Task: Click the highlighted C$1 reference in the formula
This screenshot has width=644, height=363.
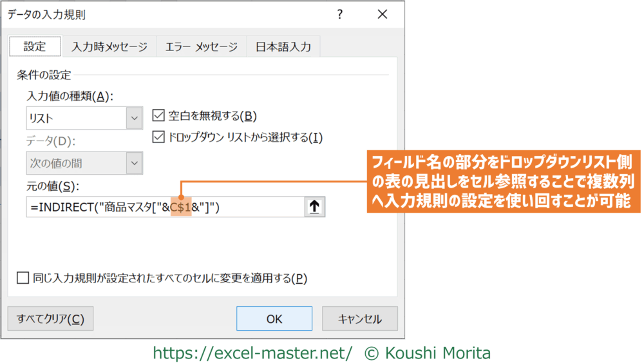Action: 181,207
